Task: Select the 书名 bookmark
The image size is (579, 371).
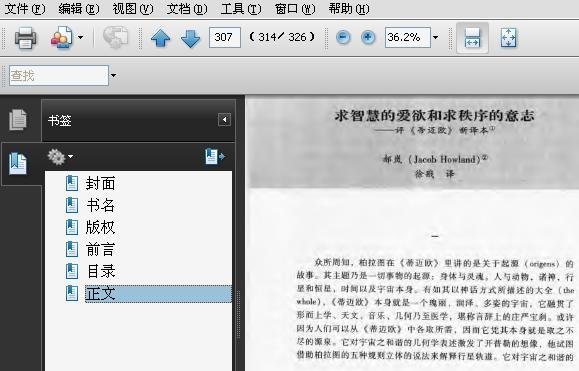Action: (100, 205)
